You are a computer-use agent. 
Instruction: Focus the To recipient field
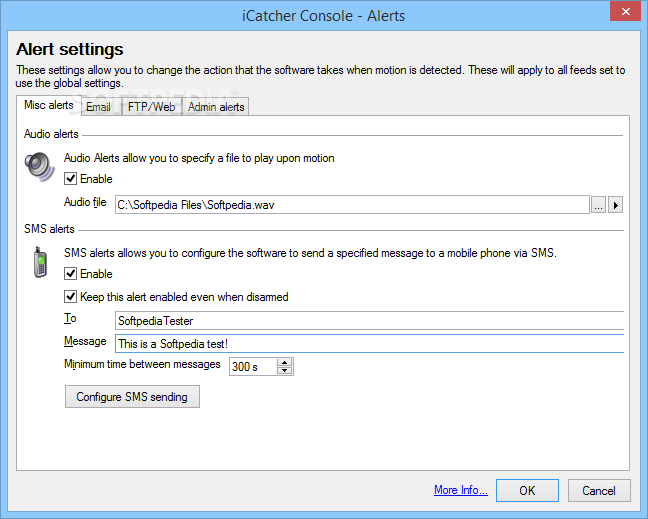coord(369,321)
